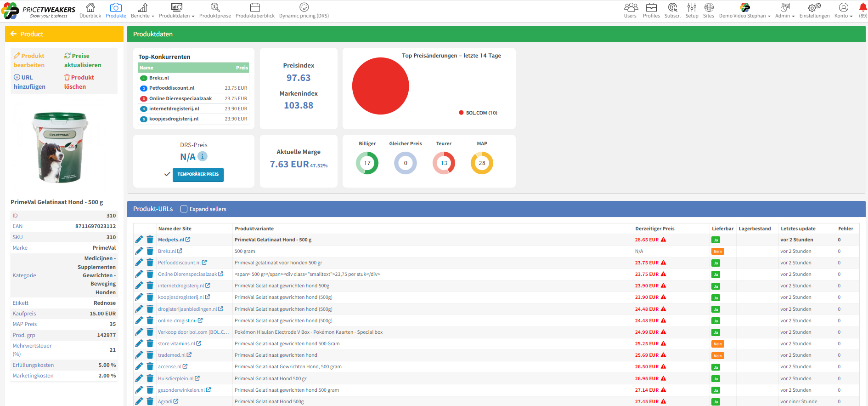
Task: Click Preise aktualisieren link
Action: click(x=83, y=60)
